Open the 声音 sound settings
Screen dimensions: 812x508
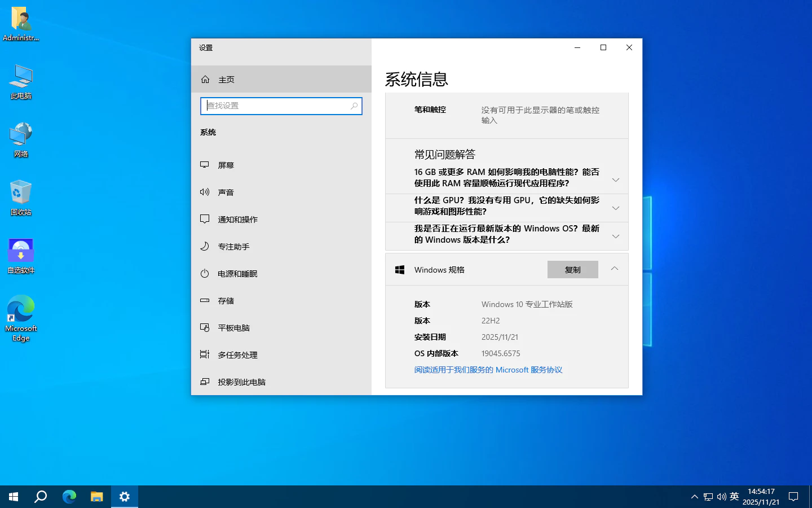tap(226, 192)
